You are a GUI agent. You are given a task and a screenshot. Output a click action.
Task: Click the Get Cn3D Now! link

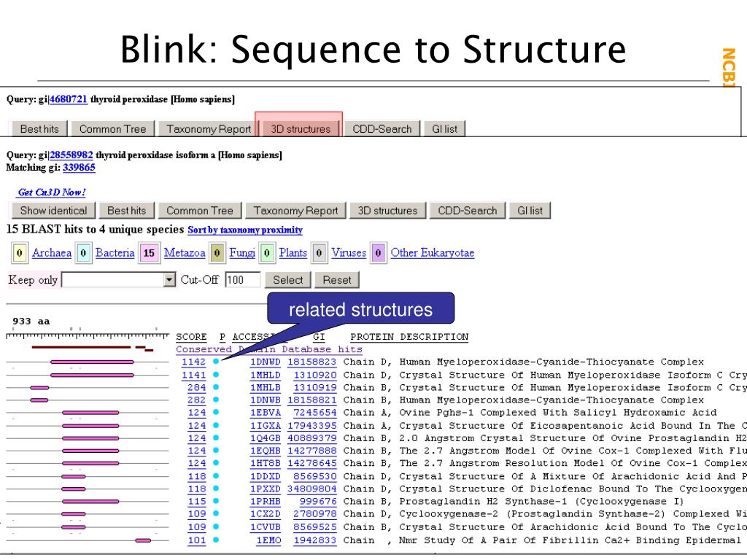tap(52, 192)
